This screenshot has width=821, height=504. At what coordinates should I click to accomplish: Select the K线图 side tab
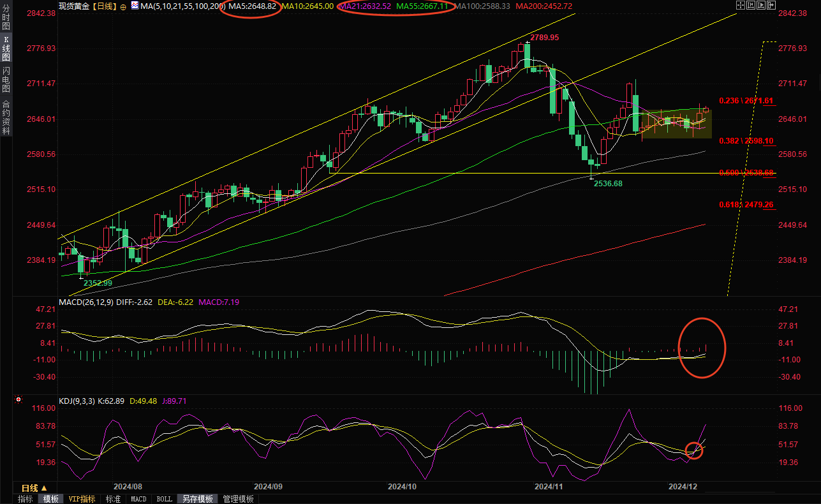[6, 48]
